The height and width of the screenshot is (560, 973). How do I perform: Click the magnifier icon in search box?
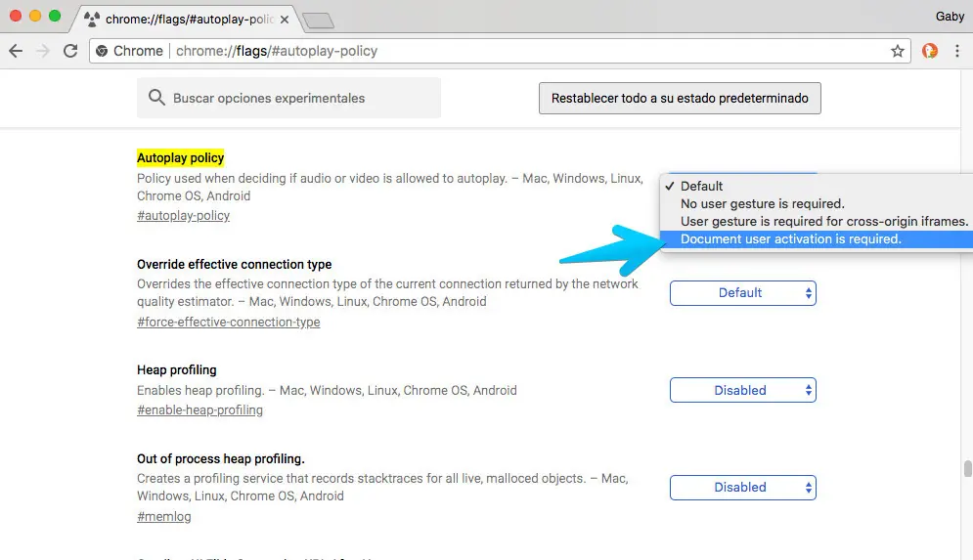click(x=156, y=98)
